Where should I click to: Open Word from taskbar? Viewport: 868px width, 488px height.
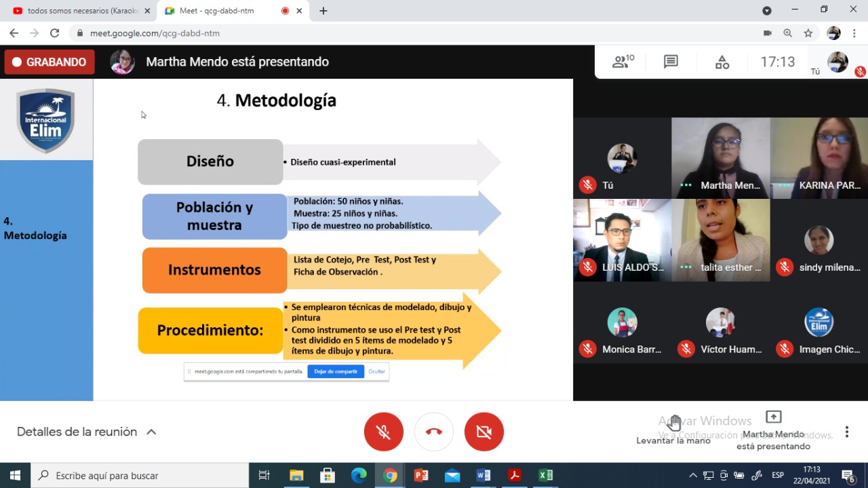pyautogui.click(x=484, y=475)
